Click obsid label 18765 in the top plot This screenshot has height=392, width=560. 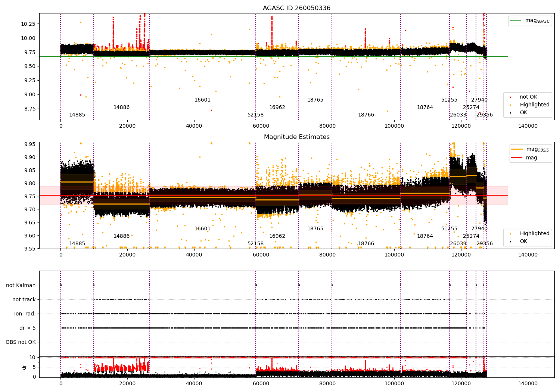315,100
